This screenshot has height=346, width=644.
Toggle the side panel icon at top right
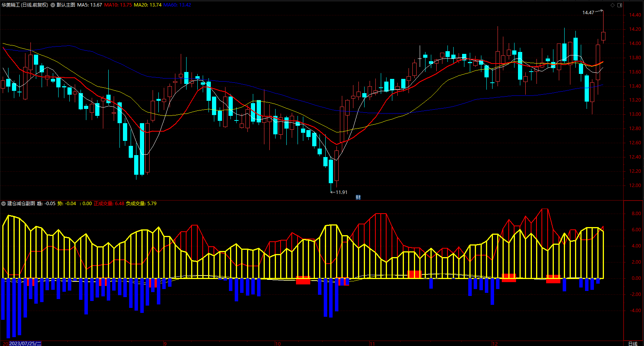pos(620,5)
